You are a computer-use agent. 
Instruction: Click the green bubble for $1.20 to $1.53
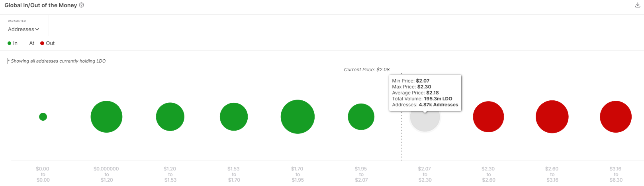[170, 117]
